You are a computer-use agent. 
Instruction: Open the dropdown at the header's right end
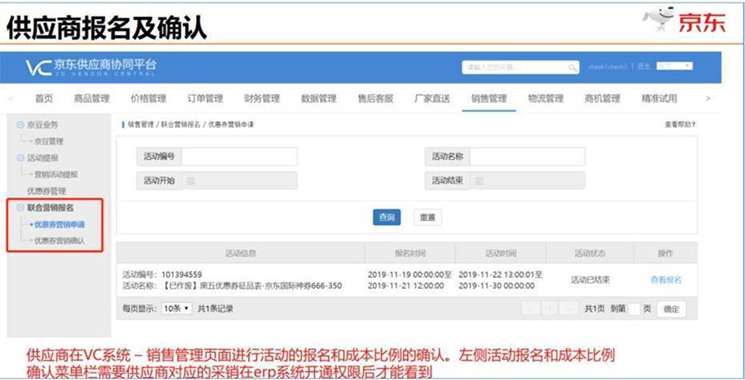point(675,66)
